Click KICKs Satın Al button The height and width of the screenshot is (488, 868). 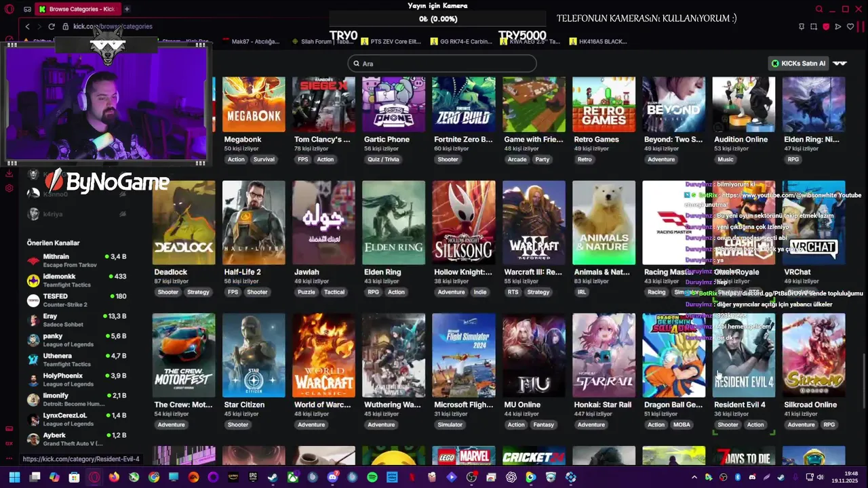(799, 64)
